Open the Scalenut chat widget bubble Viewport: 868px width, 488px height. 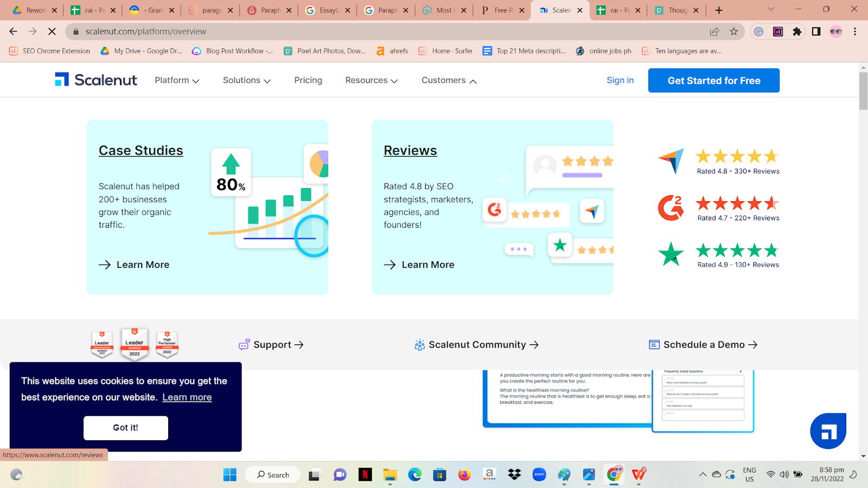(x=828, y=431)
